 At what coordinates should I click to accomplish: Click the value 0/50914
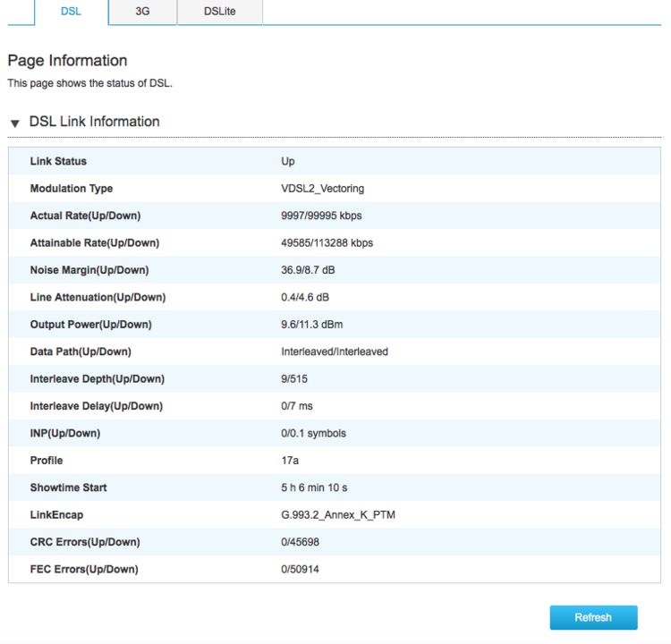point(300,569)
